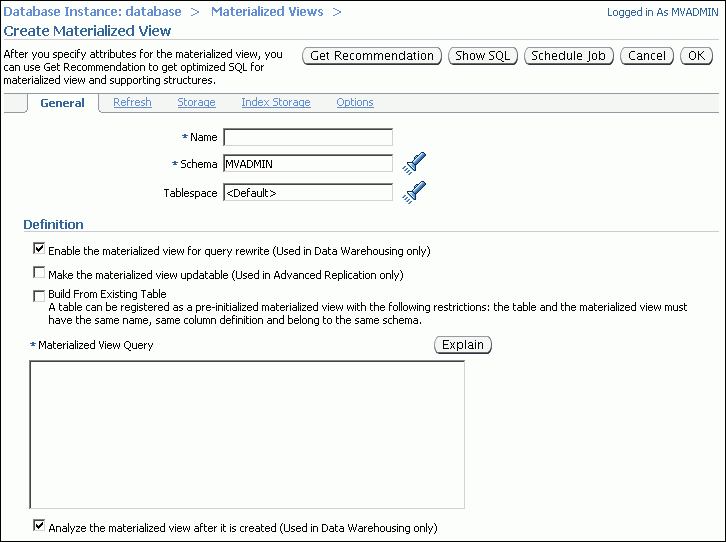Viewport: 726px width, 542px height.
Task: Click inside the Materialized View Query textarea
Action: click(x=247, y=435)
